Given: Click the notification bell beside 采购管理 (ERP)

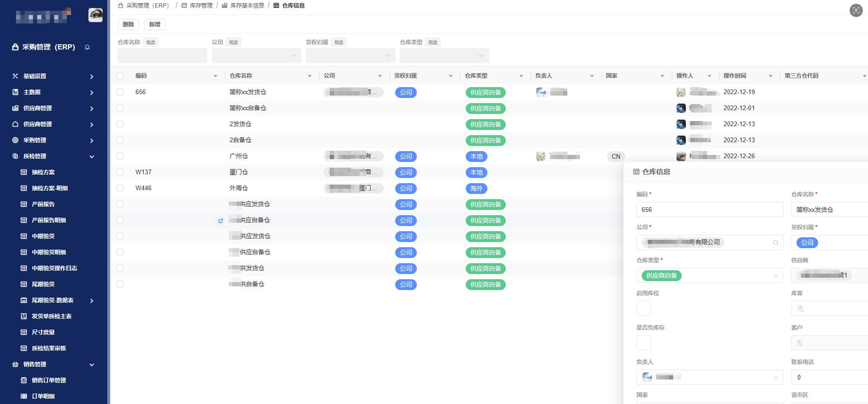Looking at the screenshot, I should 87,47.
